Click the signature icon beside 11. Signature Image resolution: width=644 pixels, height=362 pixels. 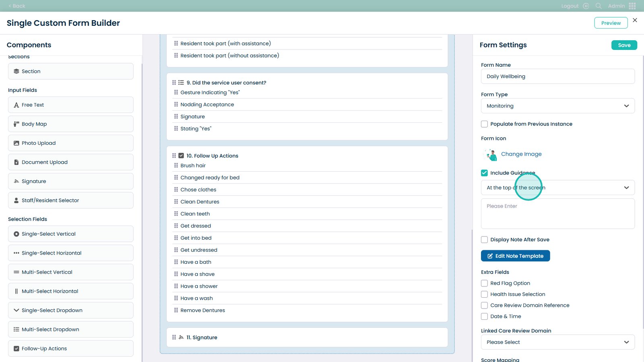(x=181, y=337)
